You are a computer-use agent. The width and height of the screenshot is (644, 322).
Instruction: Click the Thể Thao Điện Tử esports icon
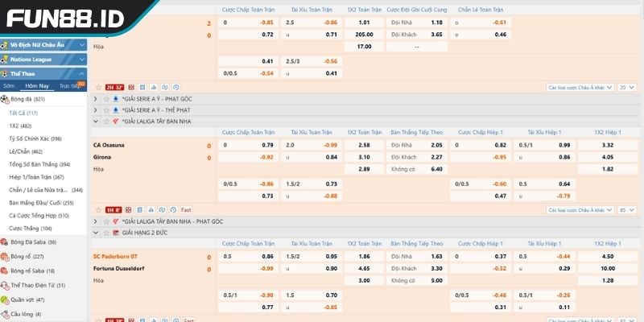tap(5, 285)
